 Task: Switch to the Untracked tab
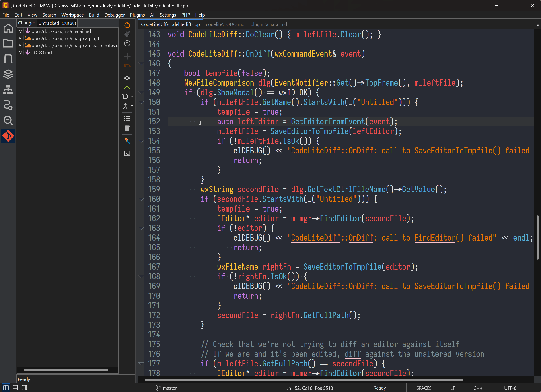[48, 23]
